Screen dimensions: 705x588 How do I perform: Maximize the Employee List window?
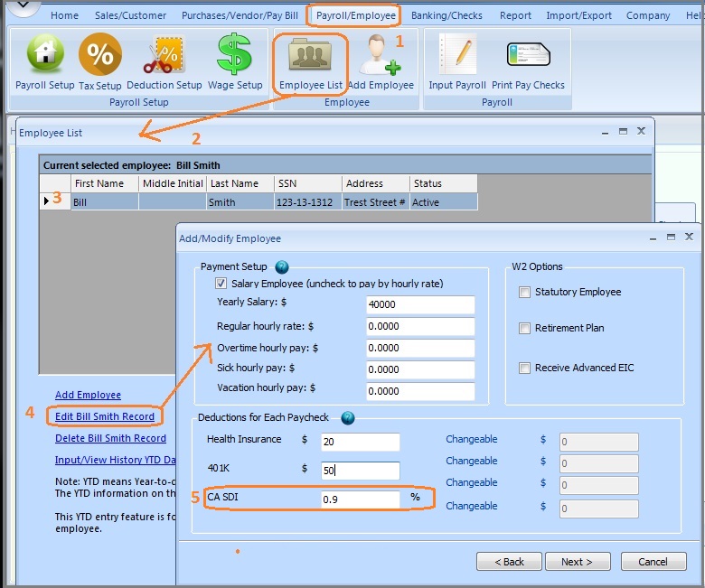[623, 132]
